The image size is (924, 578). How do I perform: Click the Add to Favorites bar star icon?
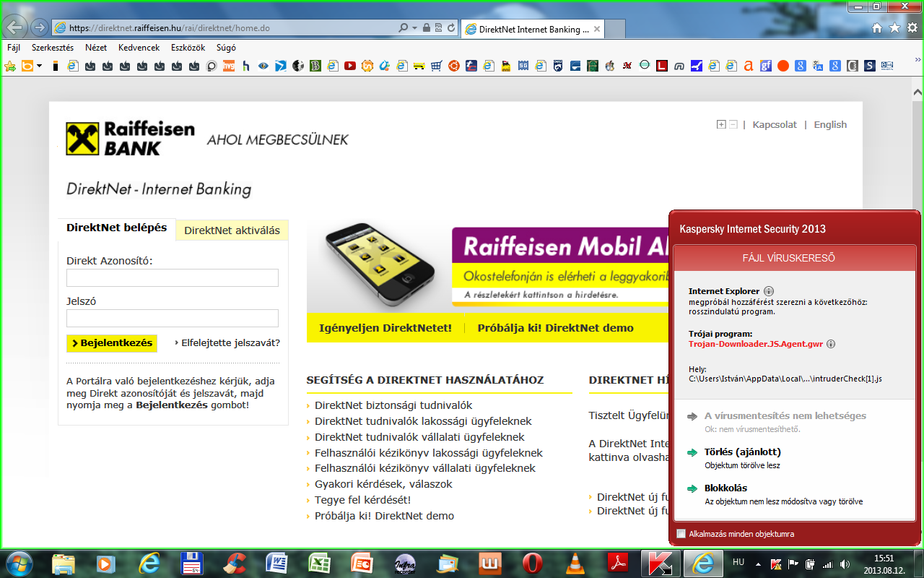tap(10, 66)
